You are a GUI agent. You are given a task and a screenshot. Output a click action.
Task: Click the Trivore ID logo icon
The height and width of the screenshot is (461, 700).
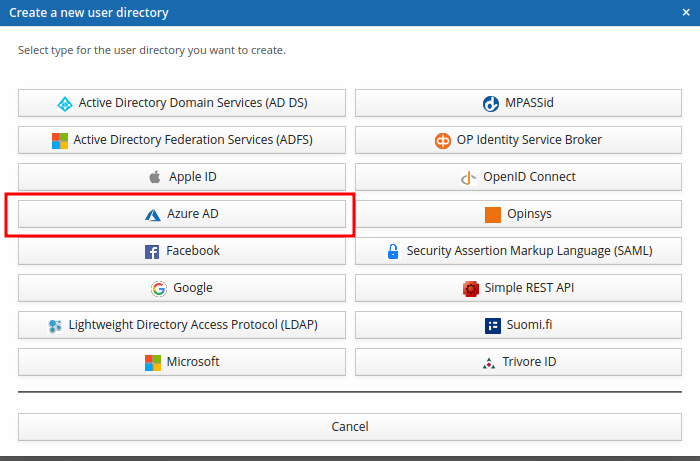pos(488,363)
